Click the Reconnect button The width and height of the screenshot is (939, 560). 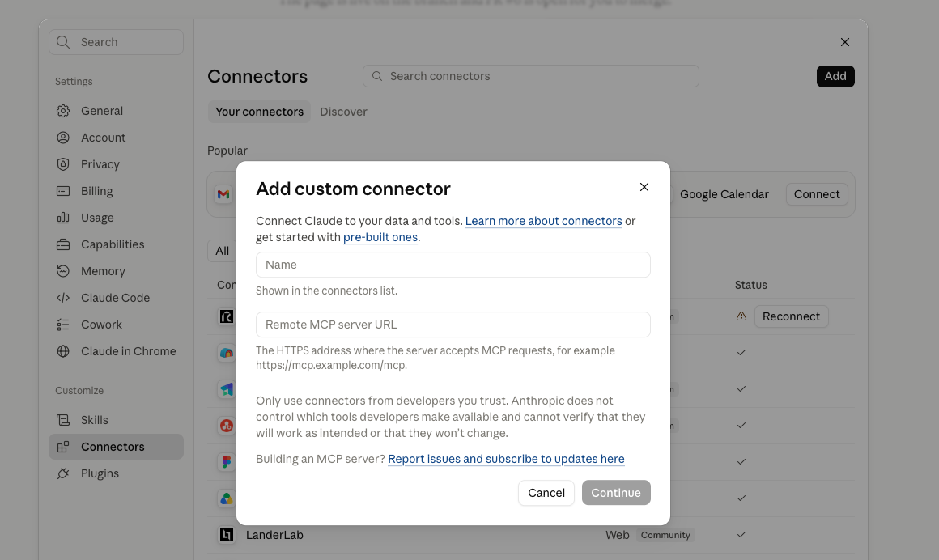pyautogui.click(x=791, y=316)
